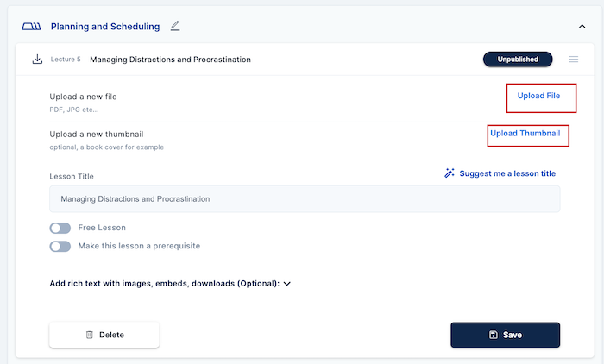Click Suggest me a lesson title text

click(x=507, y=173)
